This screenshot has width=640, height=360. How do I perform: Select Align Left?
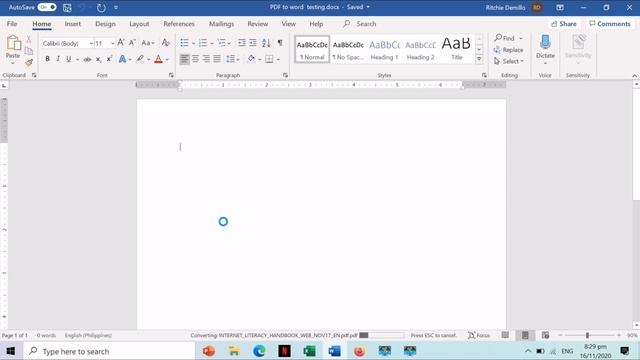(184, 59)
